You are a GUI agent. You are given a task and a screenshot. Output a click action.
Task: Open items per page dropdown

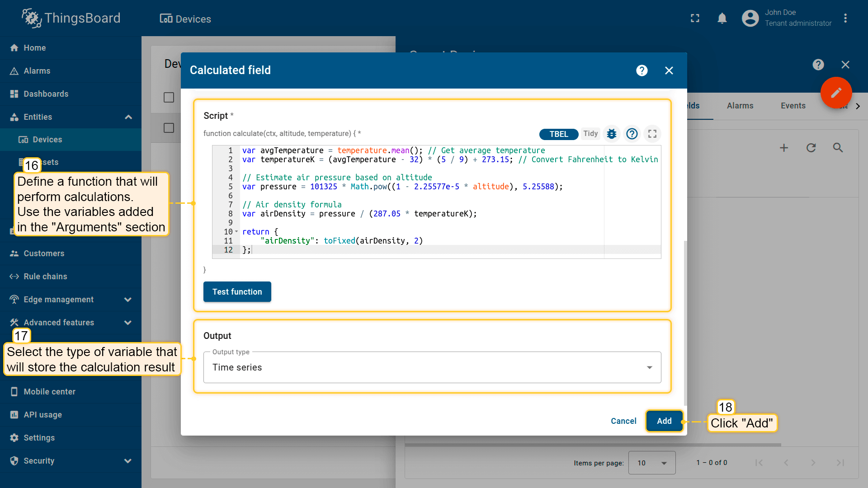point(651,463)
